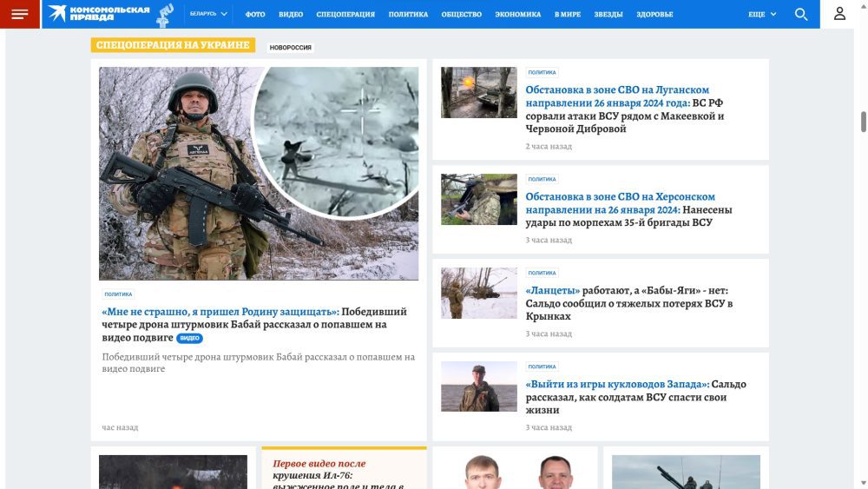Image resolution: width=868 pixels, height=489 pixels.
Task: Click the blue ВИДЕО badge in headline
Action: [189, 338]
